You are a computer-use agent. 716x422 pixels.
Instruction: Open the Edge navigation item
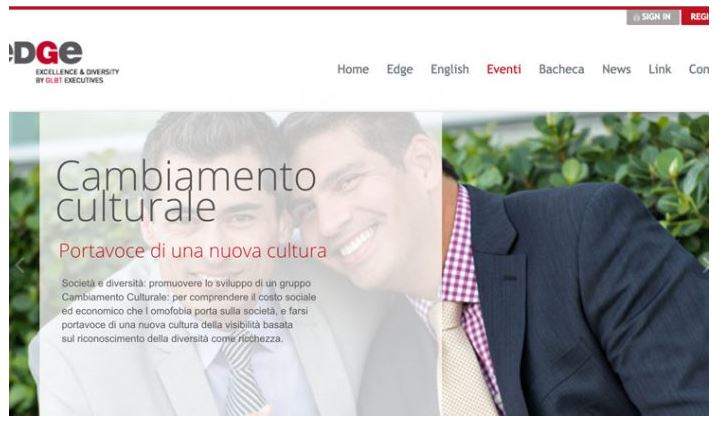[x=400, y=69]
